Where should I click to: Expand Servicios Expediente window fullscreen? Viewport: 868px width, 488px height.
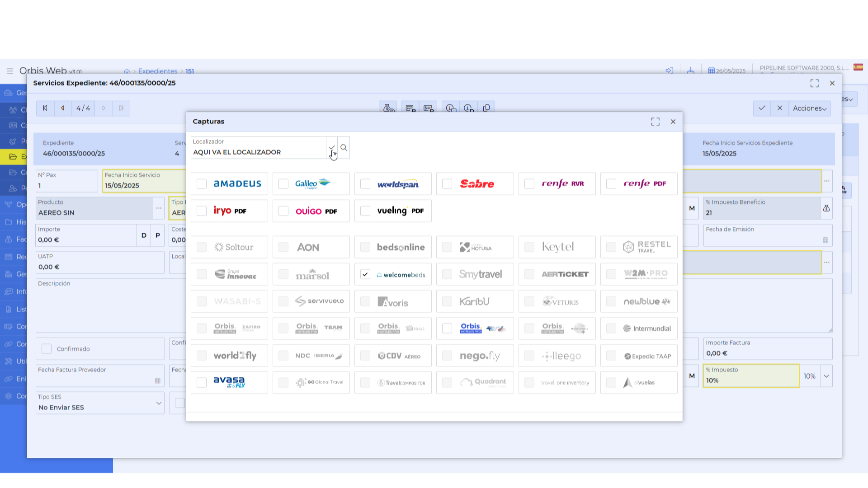814,83
